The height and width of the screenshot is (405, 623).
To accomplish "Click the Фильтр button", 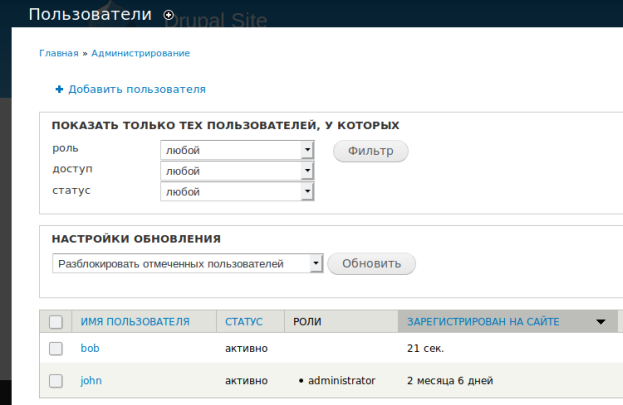I will [x=371, y=151].
